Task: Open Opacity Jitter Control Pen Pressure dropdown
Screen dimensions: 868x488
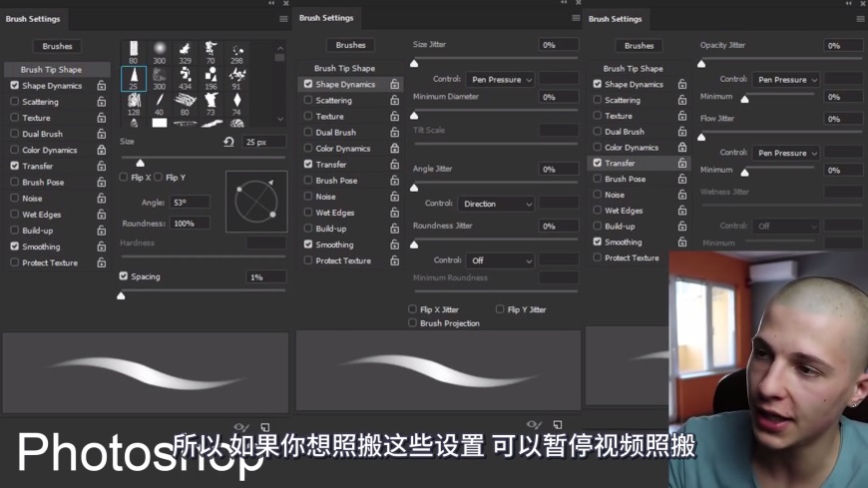Action: [786, 80]
